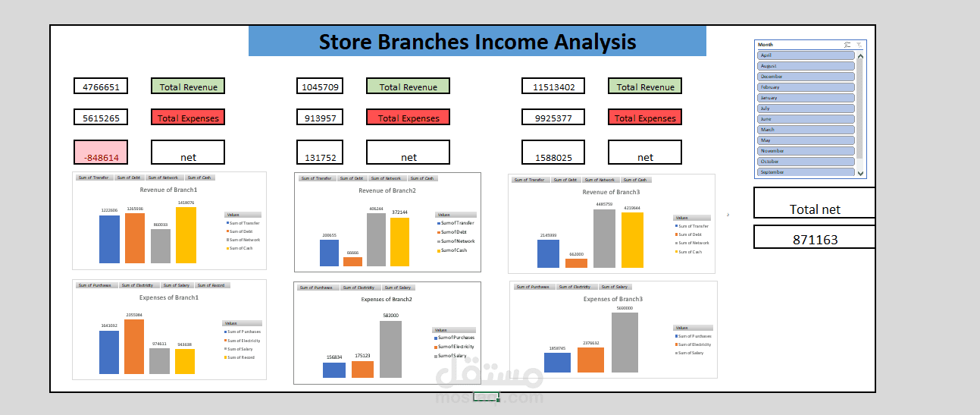This screenshot has height=415, width=980.
Task: Select Total Revenue label beside 4766651
Action: pos(188,86)
